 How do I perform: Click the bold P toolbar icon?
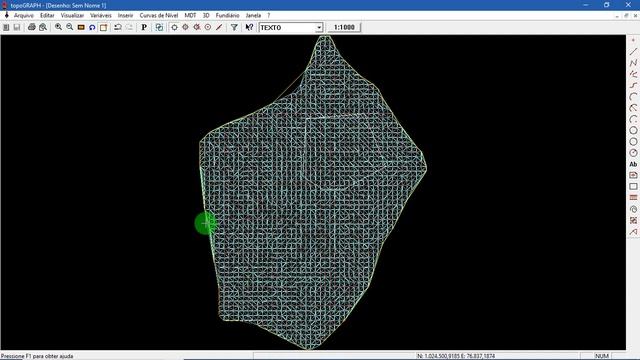144,27
